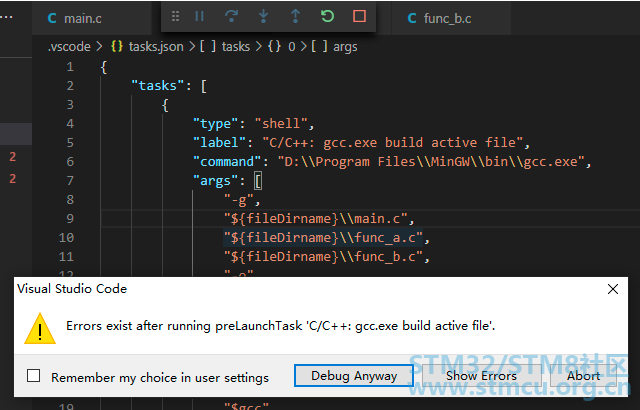The image size is (640, 410).
Task: Click the Step Into debug icon
Action: (x=263, y=17)
